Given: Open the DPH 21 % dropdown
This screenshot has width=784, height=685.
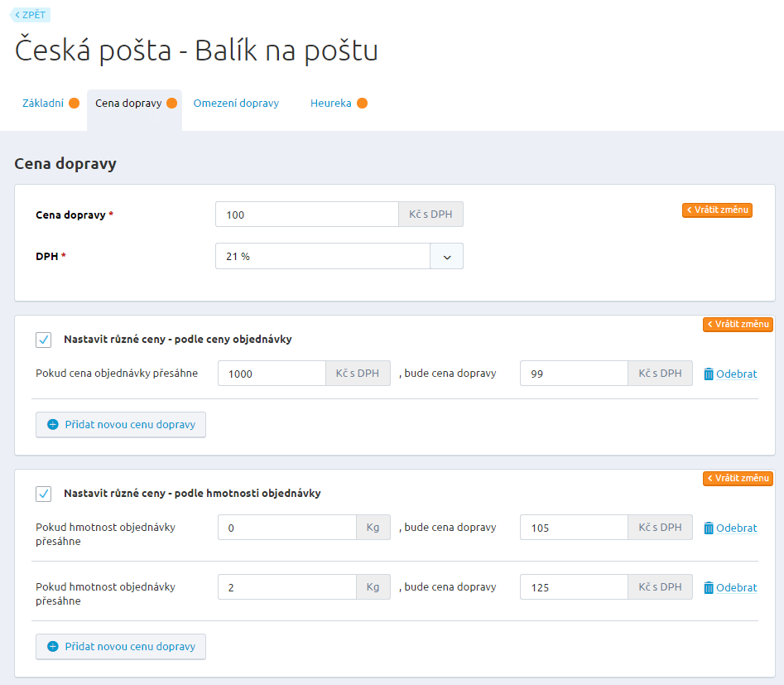Looking at the screenshot, I should [339, 256].
